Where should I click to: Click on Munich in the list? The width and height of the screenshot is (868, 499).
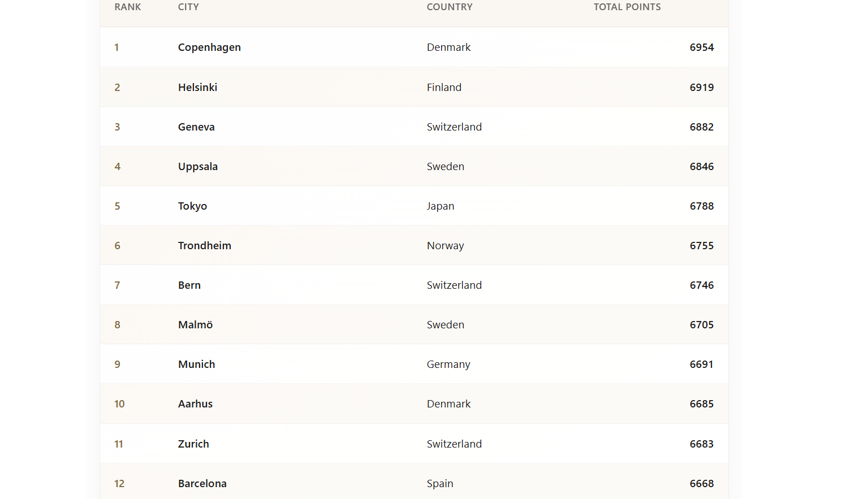[x=197, y=364]
